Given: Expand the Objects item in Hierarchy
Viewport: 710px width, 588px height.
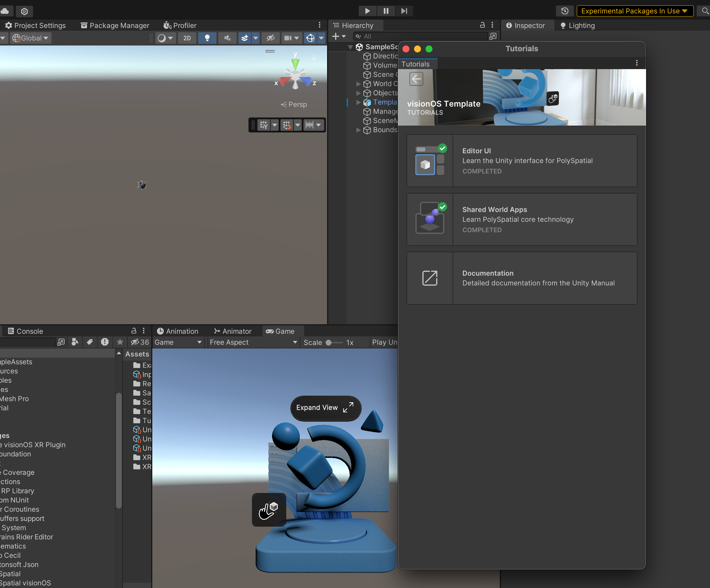Looking at the screenshot, I should coord(358,93).
